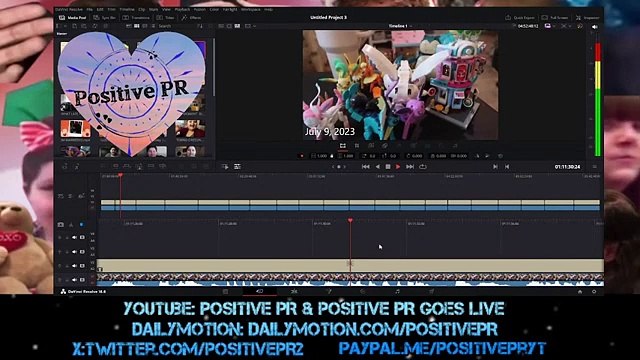Image resolution: width=640 pixels, height=360 pixels.
Task: Click the 01:11:30:24 timecode field
Action: 567,167
